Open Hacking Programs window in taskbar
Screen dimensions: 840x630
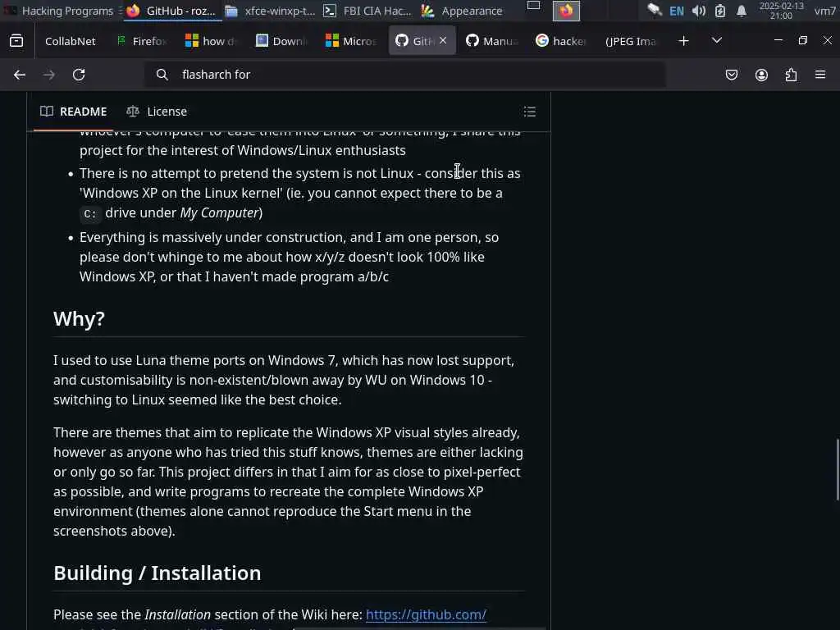click(x=61, y=11)
